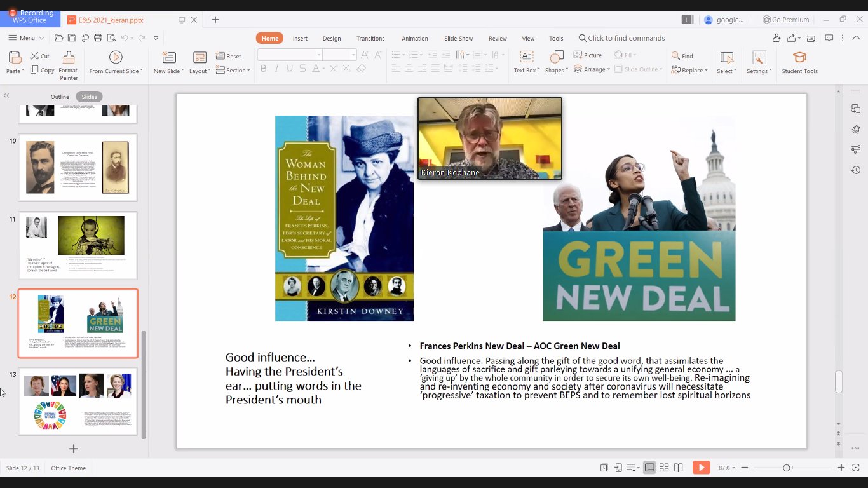This screenshot has height=488, width=868.
Task: Switch panel to Outline view
Action: pos(60,97)
